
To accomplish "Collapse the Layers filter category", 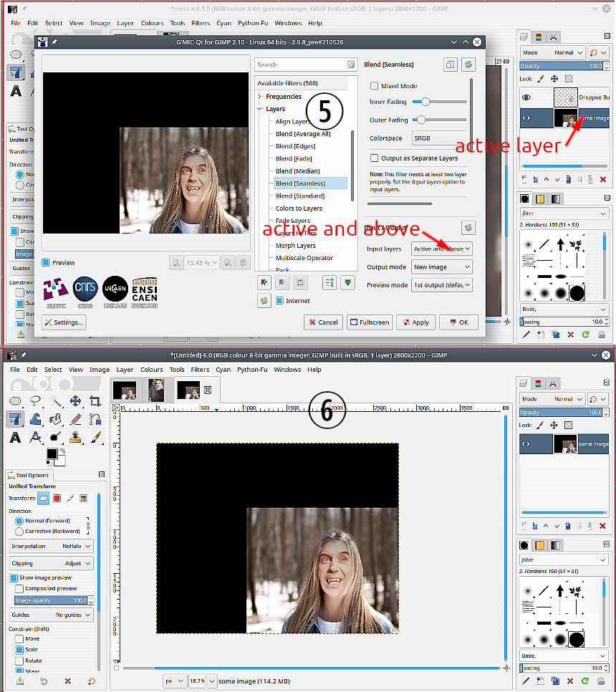I will [260, 109].
